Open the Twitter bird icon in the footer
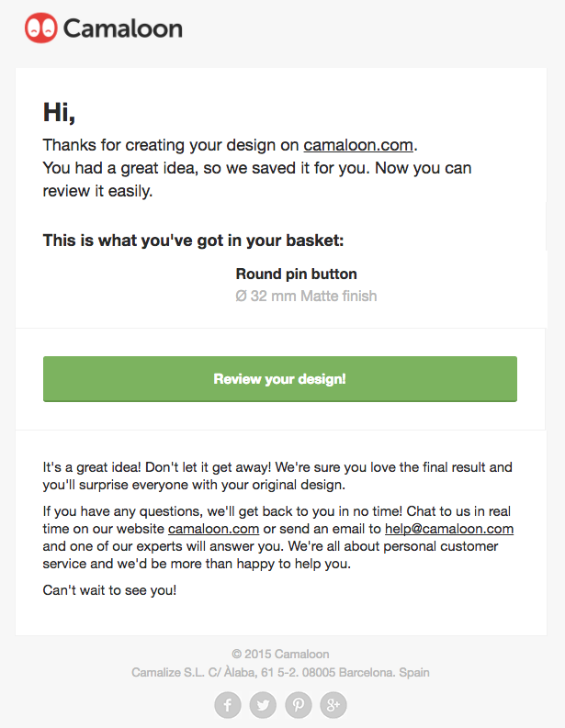Screen dimensions: 565x728 tap(263, 705)
